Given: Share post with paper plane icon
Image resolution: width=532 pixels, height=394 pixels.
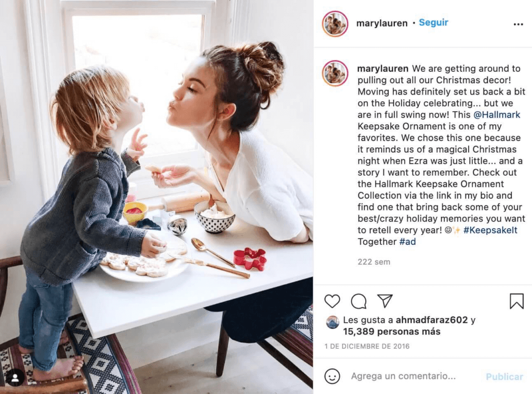Looking at the screenshot, I should coord(385,300).
